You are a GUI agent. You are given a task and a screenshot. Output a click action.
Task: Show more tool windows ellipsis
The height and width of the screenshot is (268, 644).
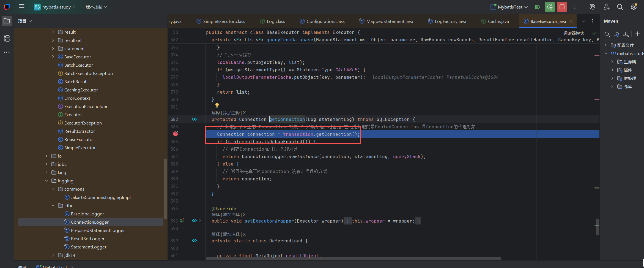point(7,52)
